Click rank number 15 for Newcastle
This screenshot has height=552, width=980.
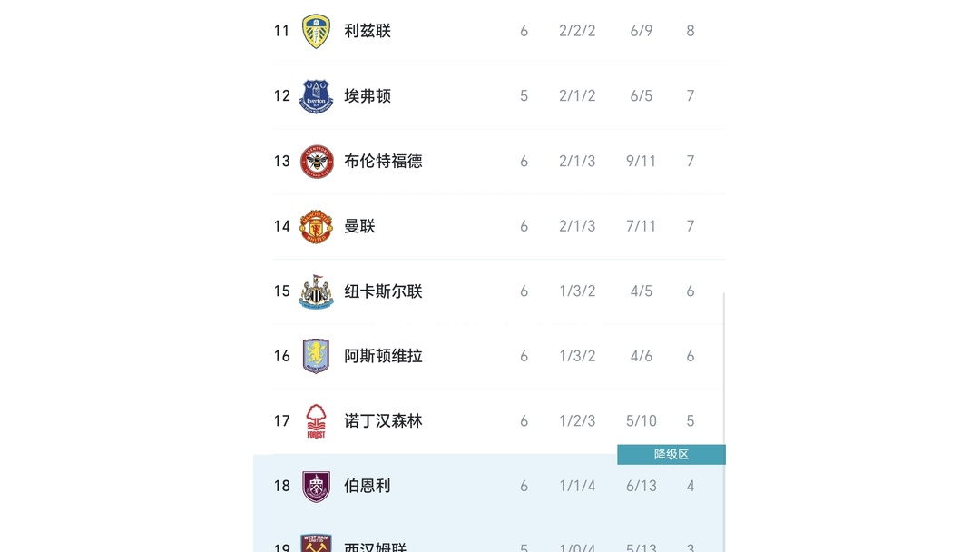point(281,291)
